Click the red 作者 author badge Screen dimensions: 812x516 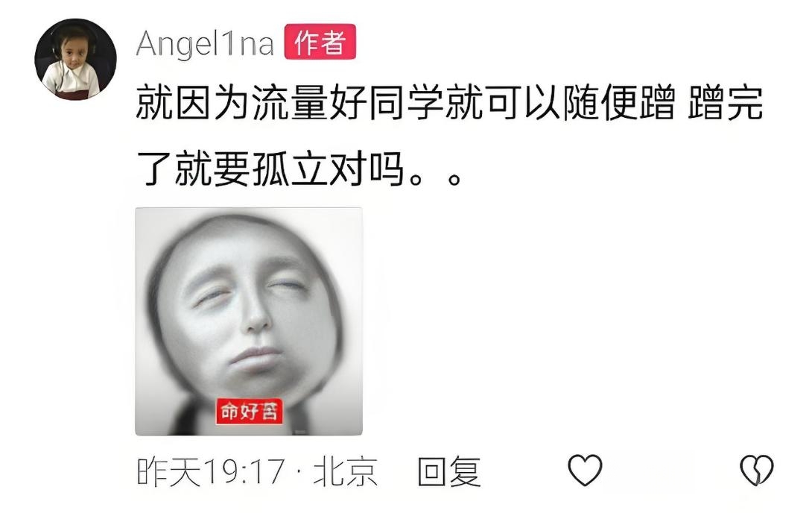pos(320,42)
